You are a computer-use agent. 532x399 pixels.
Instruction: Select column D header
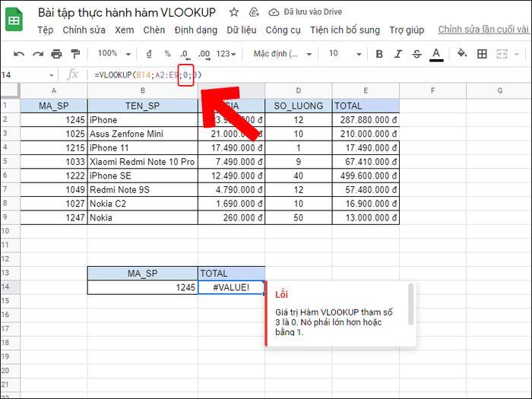[298, 90]
